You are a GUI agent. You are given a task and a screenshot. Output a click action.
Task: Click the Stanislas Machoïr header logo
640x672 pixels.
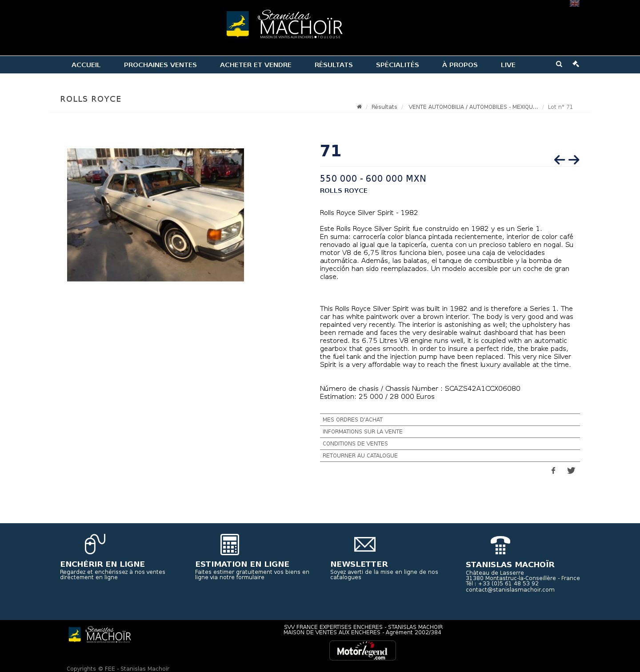point(284,24)
